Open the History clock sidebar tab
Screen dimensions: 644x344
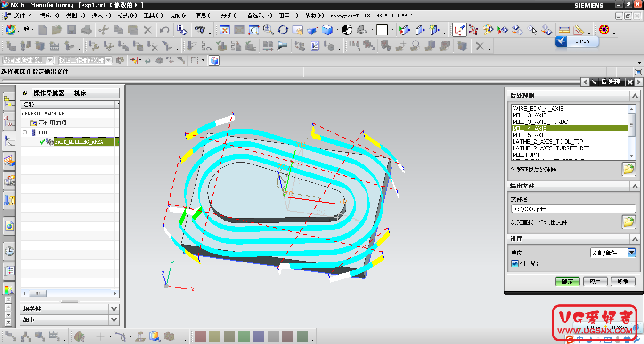[x=9, y=251]
